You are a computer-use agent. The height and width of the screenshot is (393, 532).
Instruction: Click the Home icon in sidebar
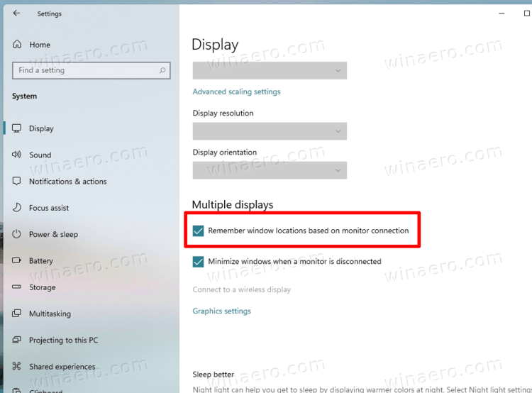click(x=17, y=45)
